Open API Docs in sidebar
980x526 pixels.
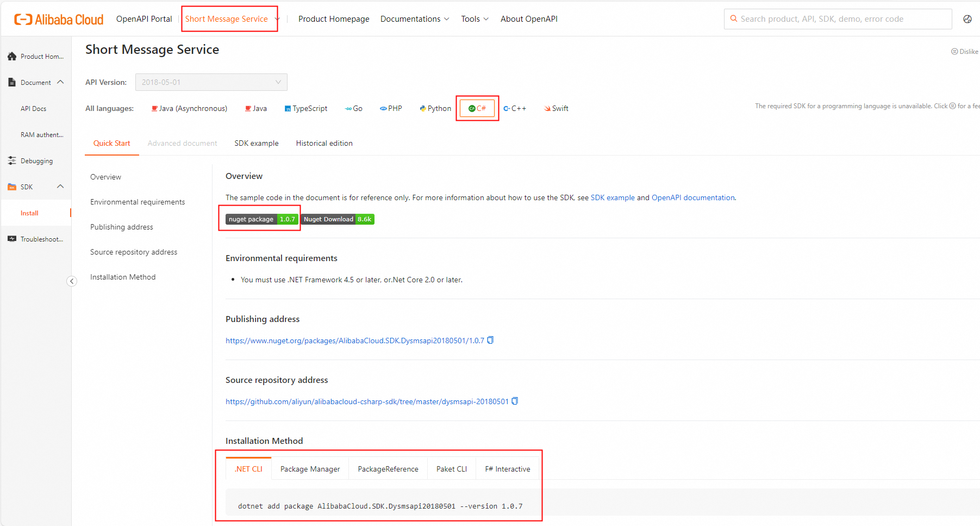(33, 108)
